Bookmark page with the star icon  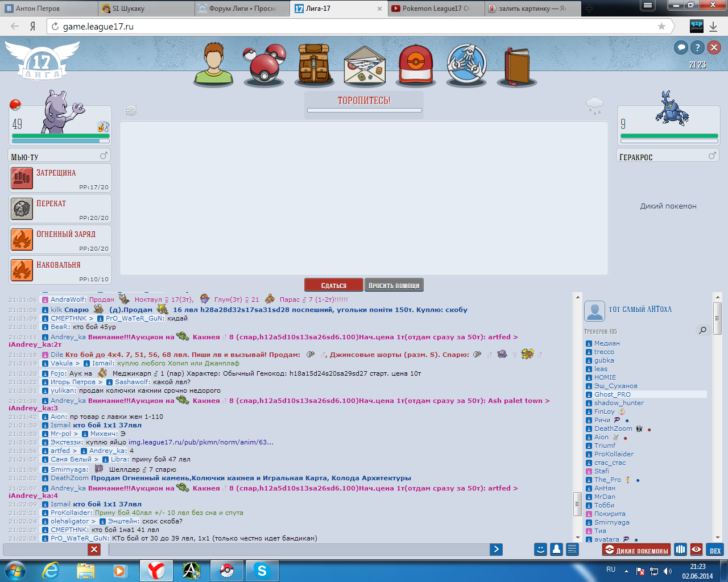coord(661,26)
